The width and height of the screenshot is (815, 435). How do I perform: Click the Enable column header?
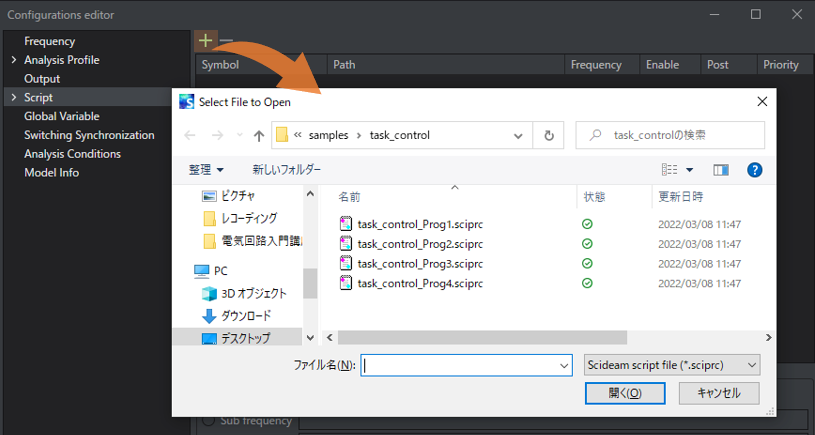click(670, 65)
